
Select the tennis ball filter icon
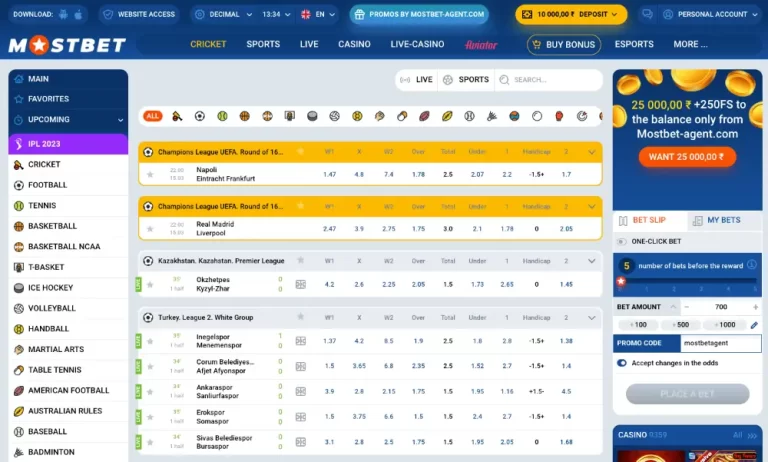222,116
